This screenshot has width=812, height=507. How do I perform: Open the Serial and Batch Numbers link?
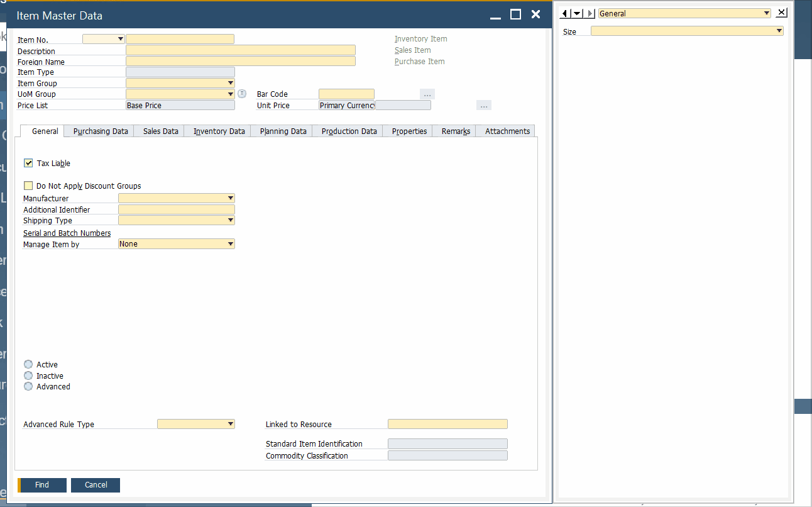tap(67, 233)
